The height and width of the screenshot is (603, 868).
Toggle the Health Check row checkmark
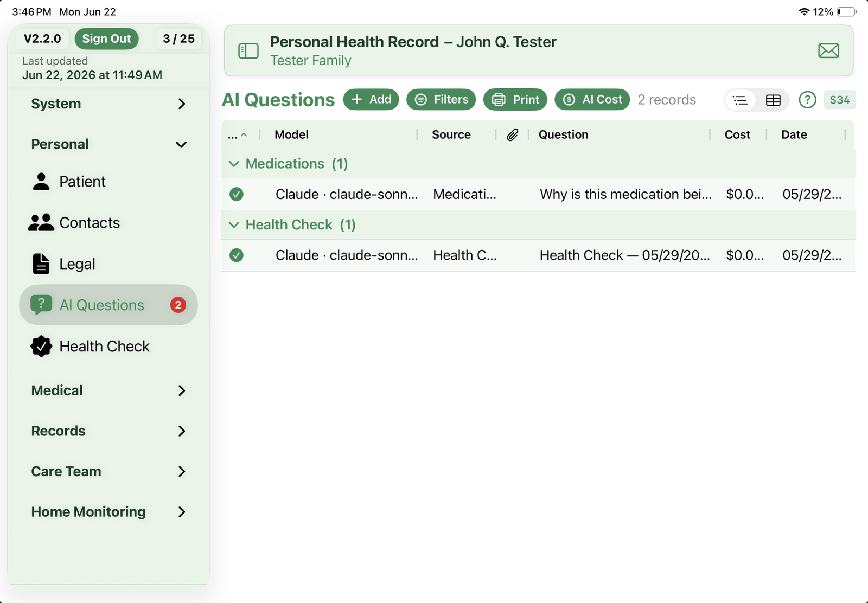[x=237, y=255]
